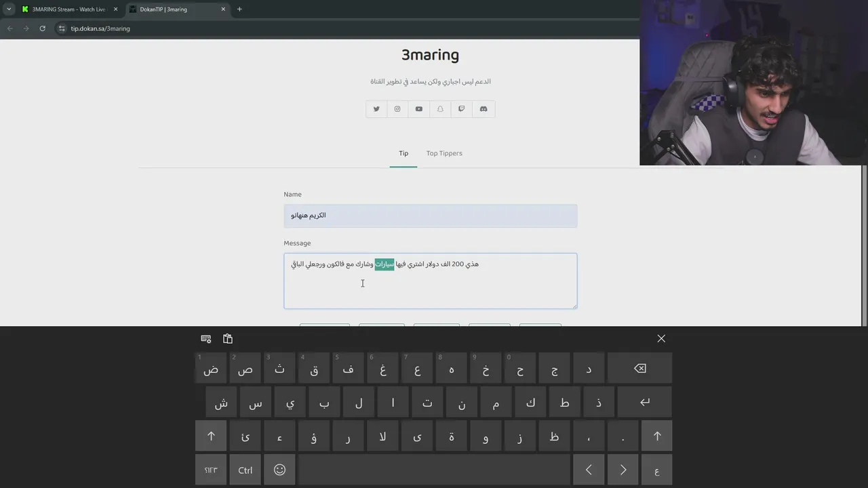Viewport: 868px width, 488px height.
Task: Grab the Message textarea resize handle
Action: pos(574,306)
